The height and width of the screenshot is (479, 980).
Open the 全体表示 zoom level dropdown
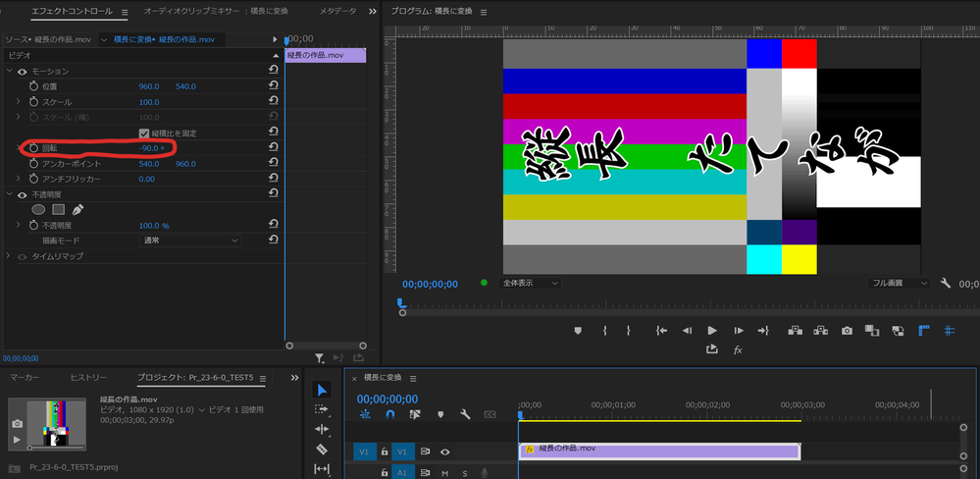tap(529, 283)
